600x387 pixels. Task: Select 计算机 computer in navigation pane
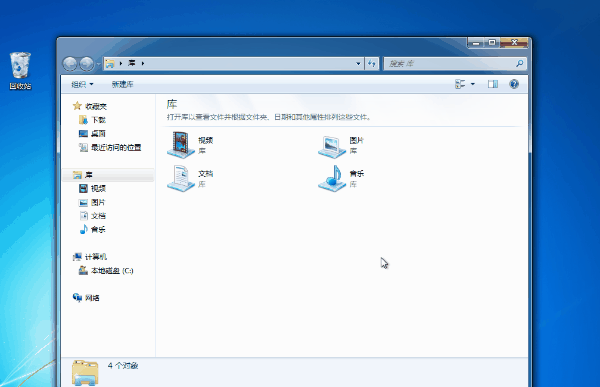(x=96, y=257)
